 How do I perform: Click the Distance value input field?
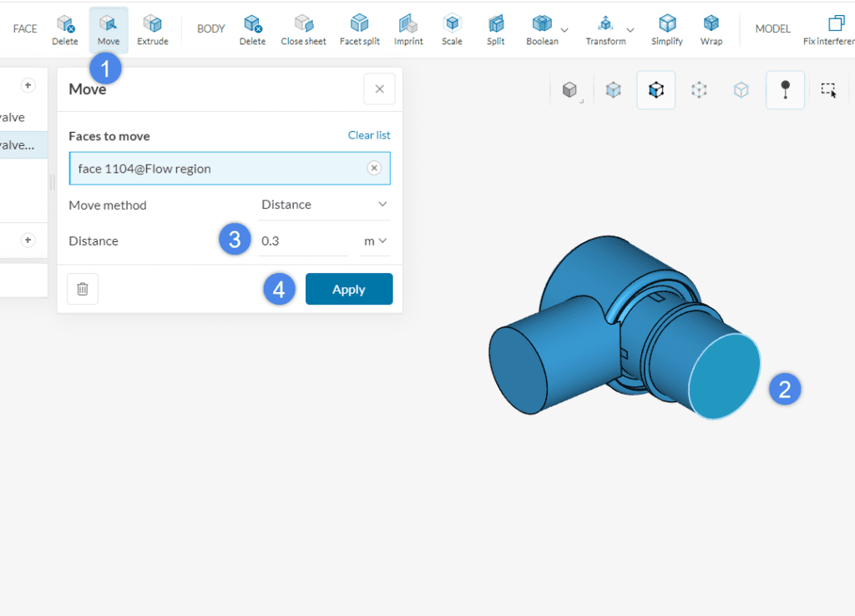coord(303,240)
